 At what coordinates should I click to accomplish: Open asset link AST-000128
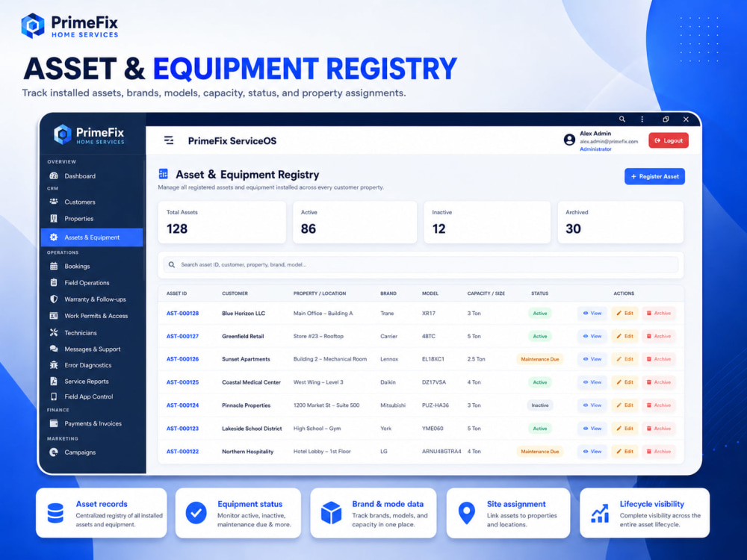pyautogui.click(x=182, y=314)
